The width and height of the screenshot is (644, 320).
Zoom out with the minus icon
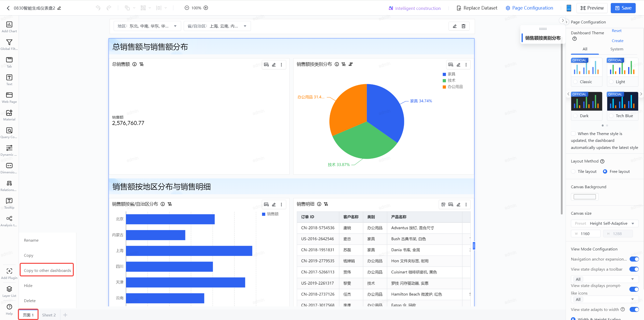187,8
